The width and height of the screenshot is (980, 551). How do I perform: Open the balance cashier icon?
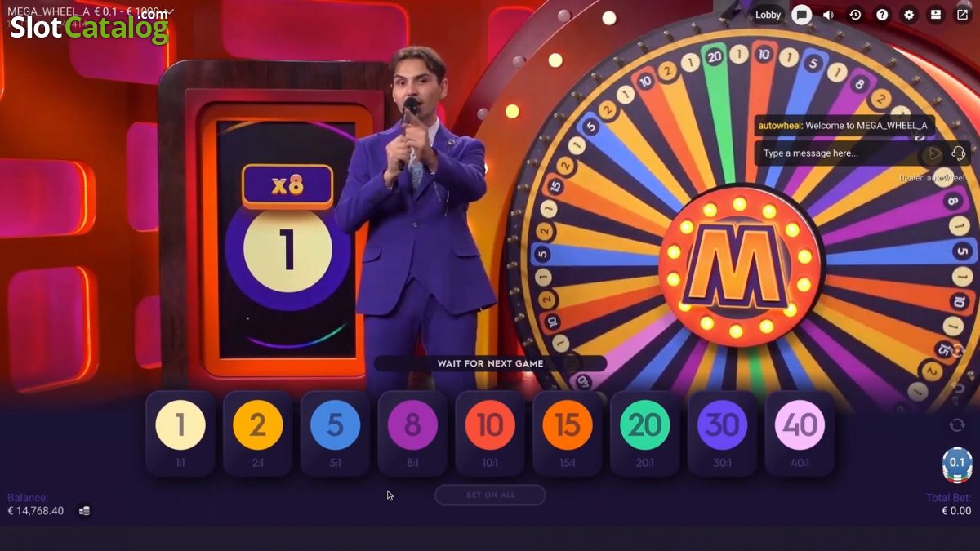click(x=84, y=511)
